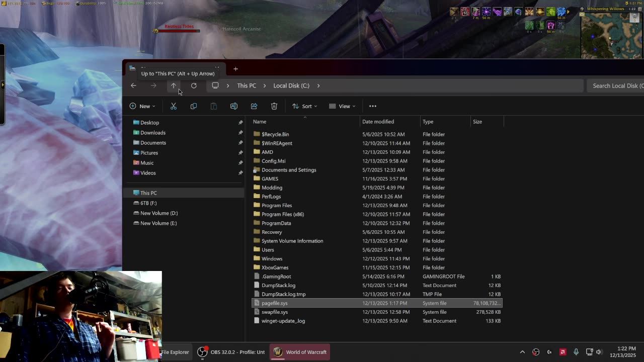Unpin the Desktop quick access pin
Image resolution: width=644 pixels, height=362 pixels.
[x=240, y=123]
